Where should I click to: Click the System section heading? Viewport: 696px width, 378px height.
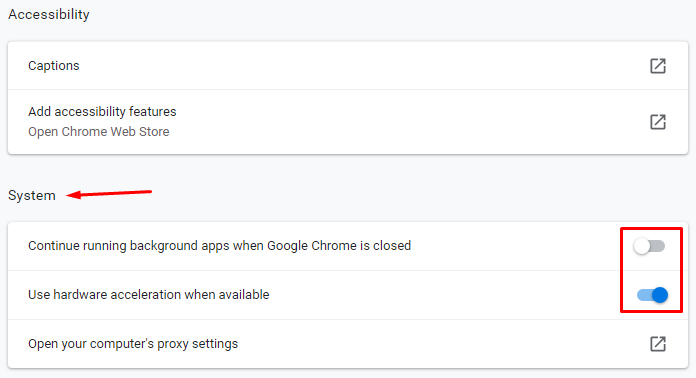(x=32, y=196)
